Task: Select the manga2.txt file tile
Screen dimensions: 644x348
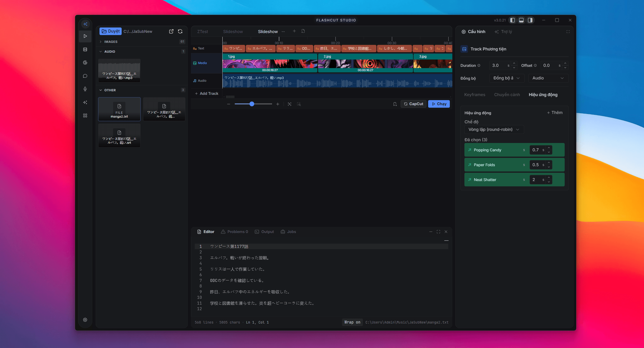Action: click(119, 109)
